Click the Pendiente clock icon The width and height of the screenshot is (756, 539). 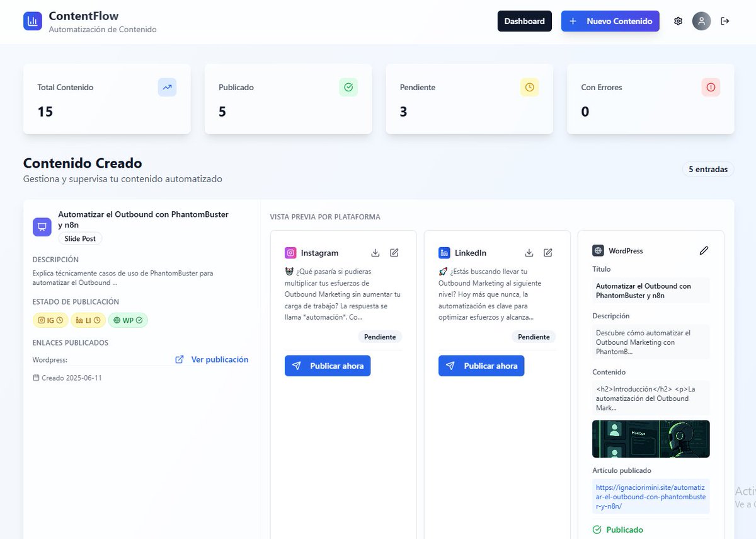click(x=530, y=87)
